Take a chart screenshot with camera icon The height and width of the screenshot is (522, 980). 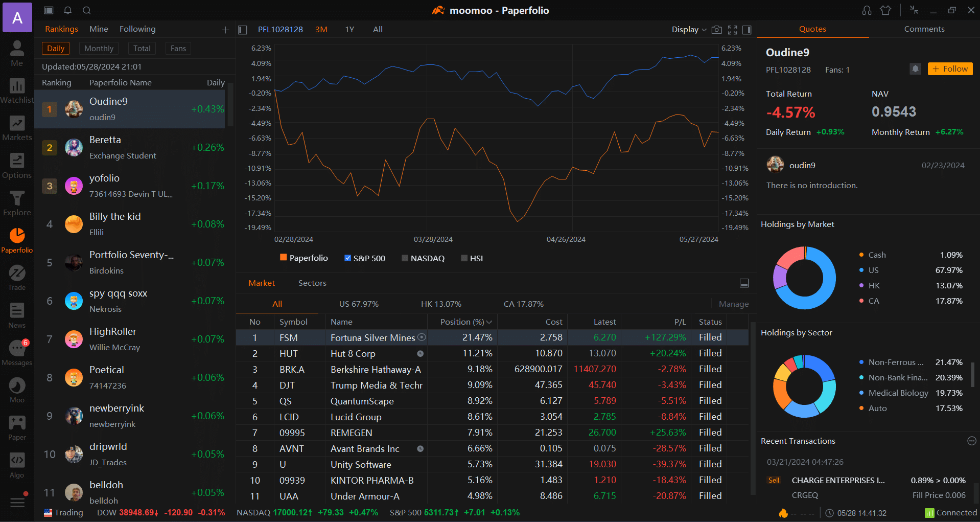[717, 30]
